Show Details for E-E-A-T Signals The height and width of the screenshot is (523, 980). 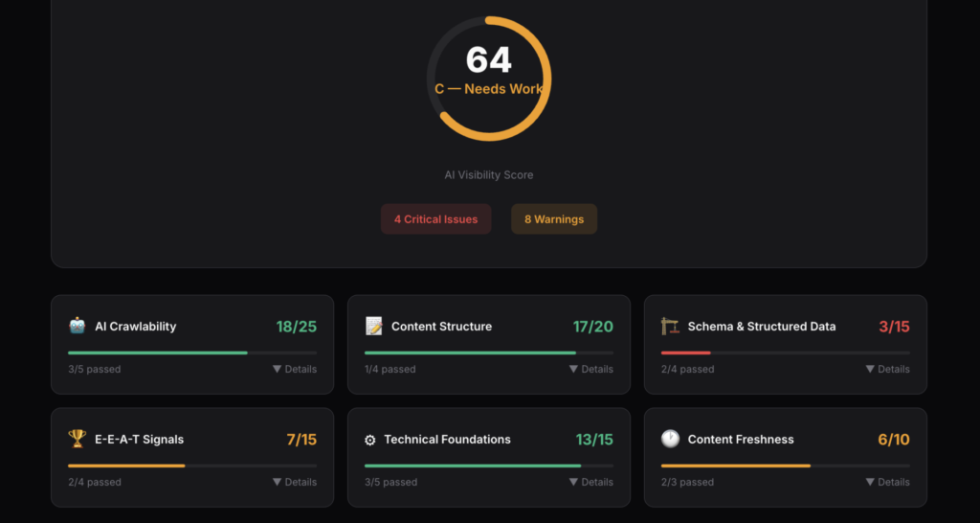coord(295,482)
